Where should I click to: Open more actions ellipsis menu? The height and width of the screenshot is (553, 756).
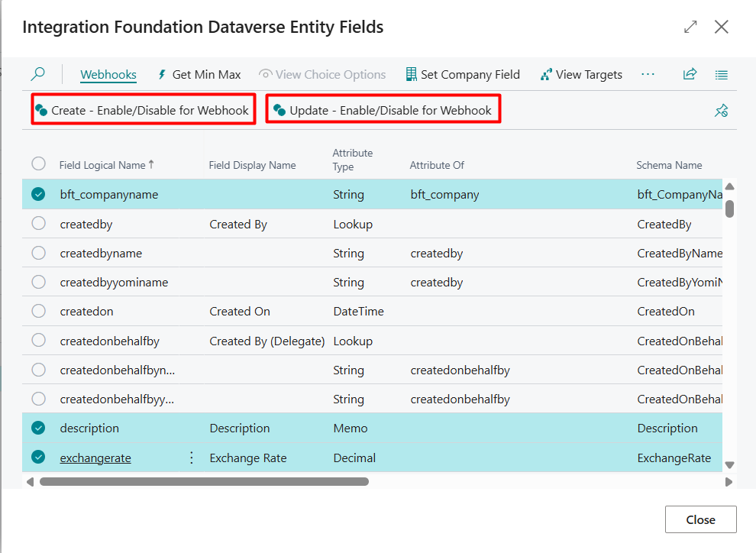[x=648, y=74]
